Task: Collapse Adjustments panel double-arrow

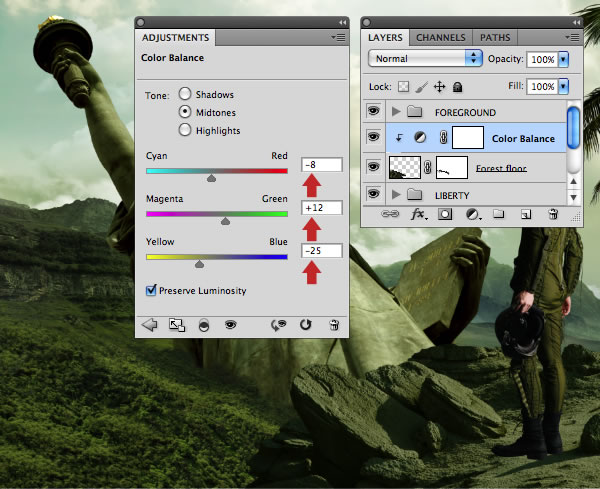Action: tap(342, 23)
